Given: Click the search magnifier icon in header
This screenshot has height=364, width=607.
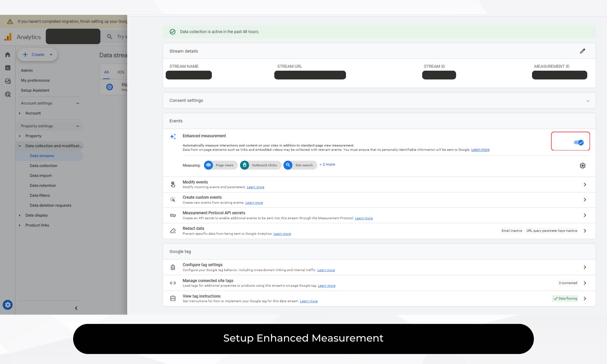Looking at the screenshot, I should pos(110,37).
